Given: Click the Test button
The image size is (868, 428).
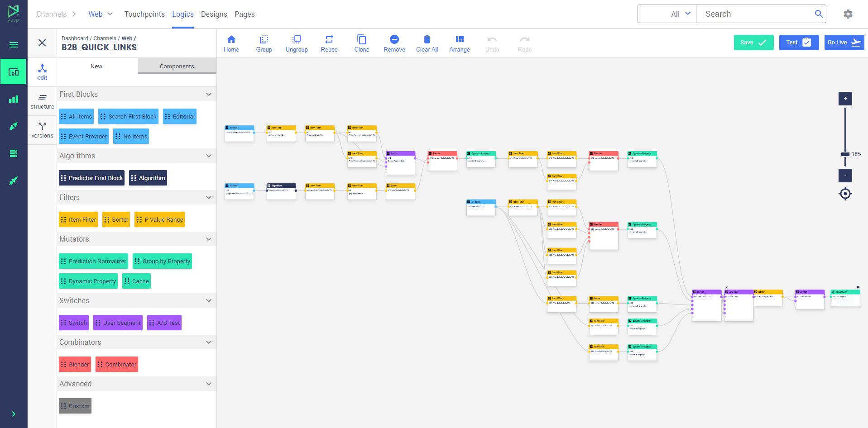Looking at the screenshot, I should (799, 43).
